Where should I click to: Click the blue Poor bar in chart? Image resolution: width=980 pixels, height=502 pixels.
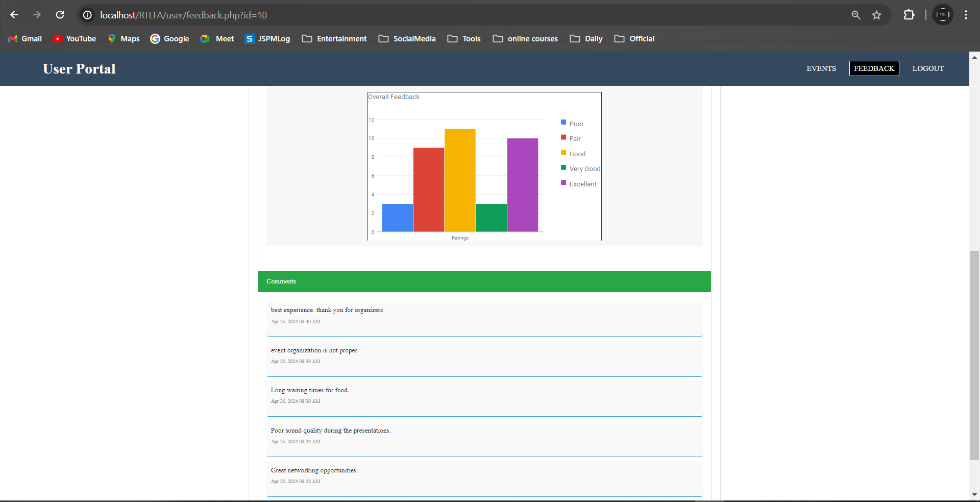point(398,218)
